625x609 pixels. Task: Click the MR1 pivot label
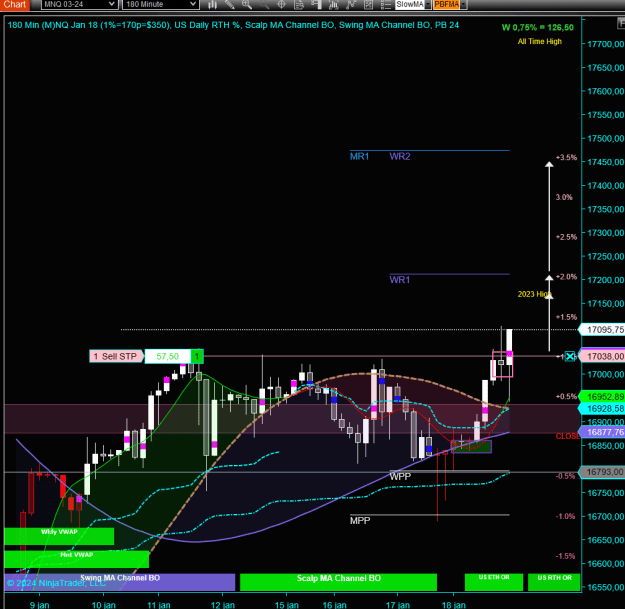click(360, 157)
